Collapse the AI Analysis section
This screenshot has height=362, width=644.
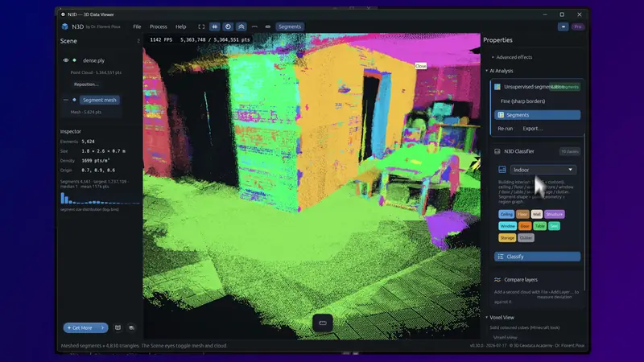tap(499, 71)
